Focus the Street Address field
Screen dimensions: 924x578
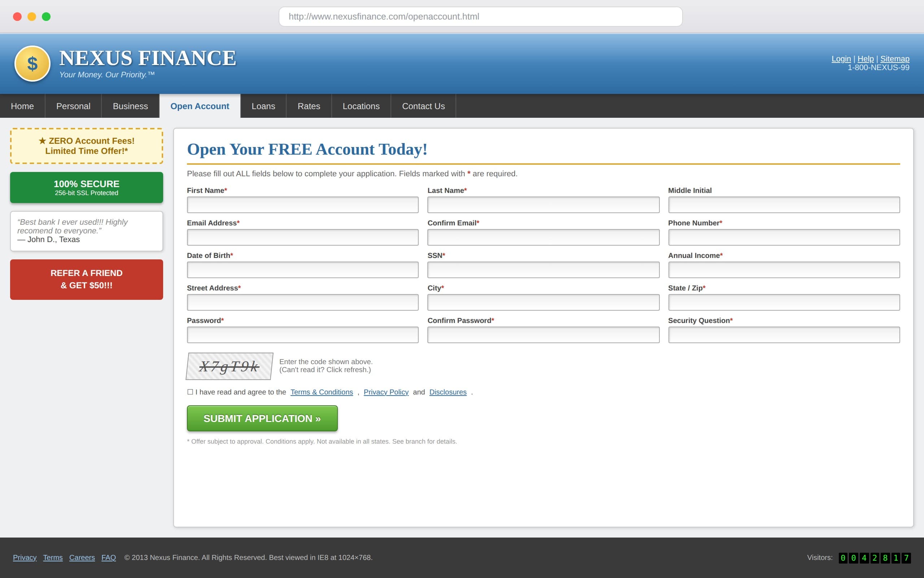pyautogui.click(x=302, y=302)
